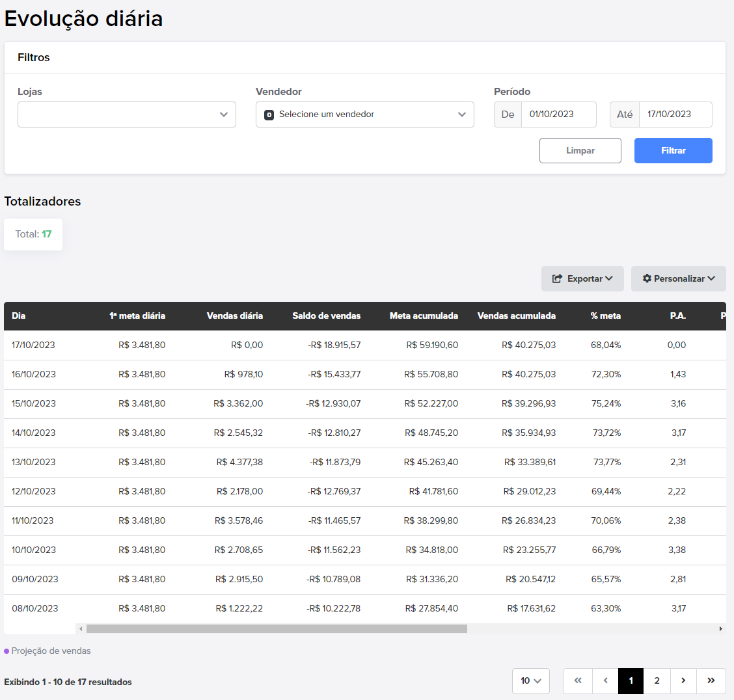Open the Selecione um vendedor dropdown

point(364,114)
